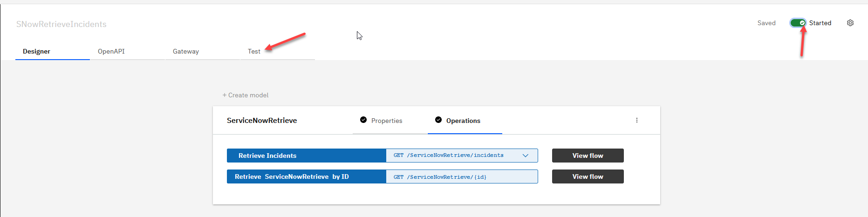Open the ServiceNowRetrieve model options kebab menu
The image size is (868, 217).
tap(637, 120)
